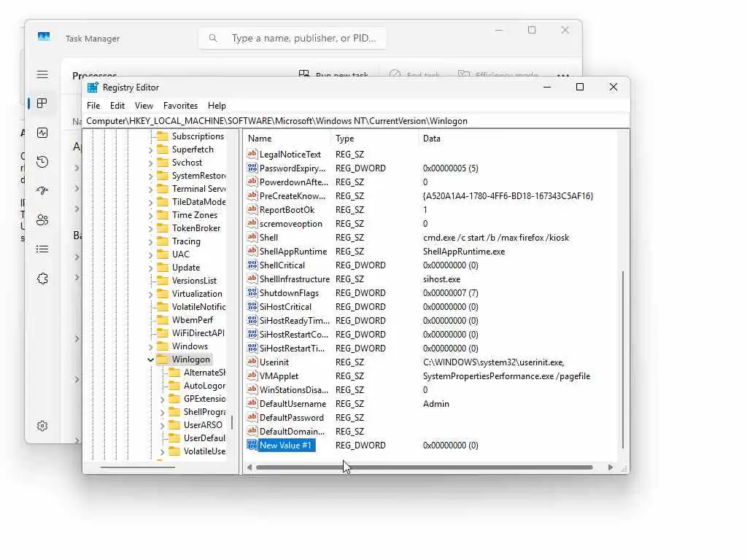The width and height of the screenshot is (747, 560).
Task: Click the PasswordExpiry DWORD value icon
Action: pos(252,168)
